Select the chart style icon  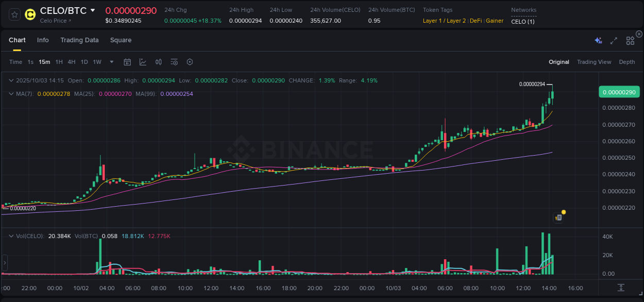click(x=143, y=62)
